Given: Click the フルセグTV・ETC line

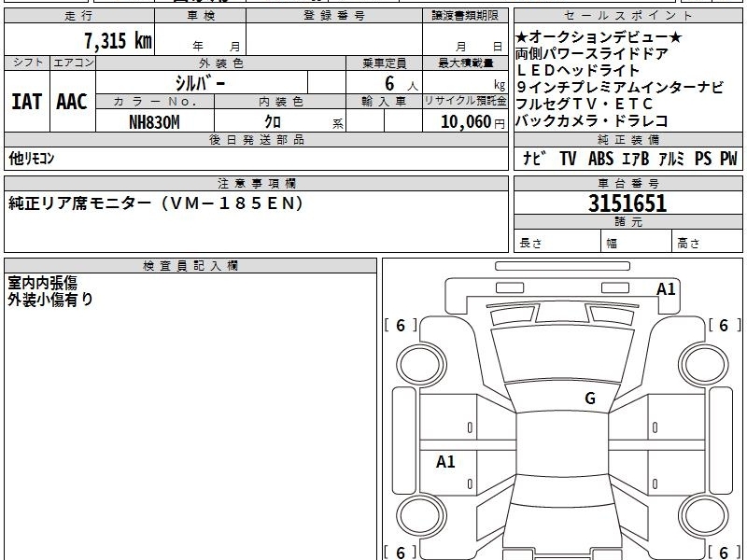Looking at the screenshot, I should click(585, 104).
